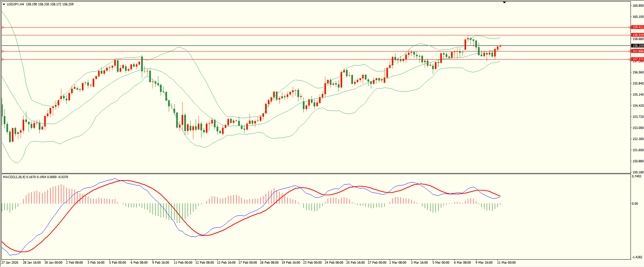644x267 pixels.
Task: Select the right handle of the 159.411 line
Action: point(630,27)
